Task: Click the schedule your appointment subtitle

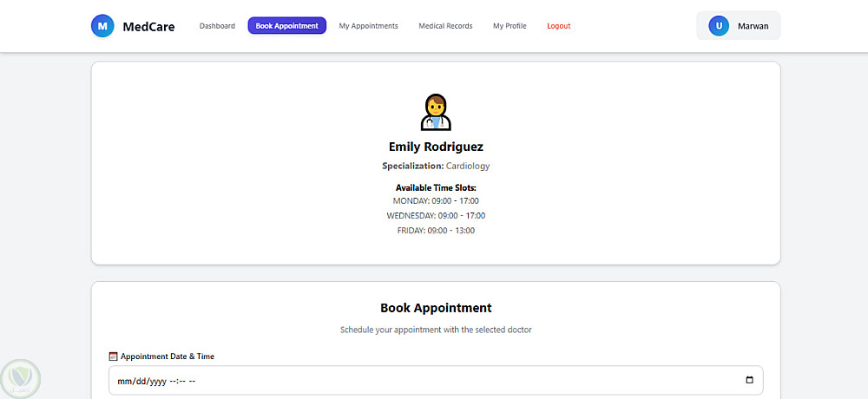Action: click(x=436, y=330)
